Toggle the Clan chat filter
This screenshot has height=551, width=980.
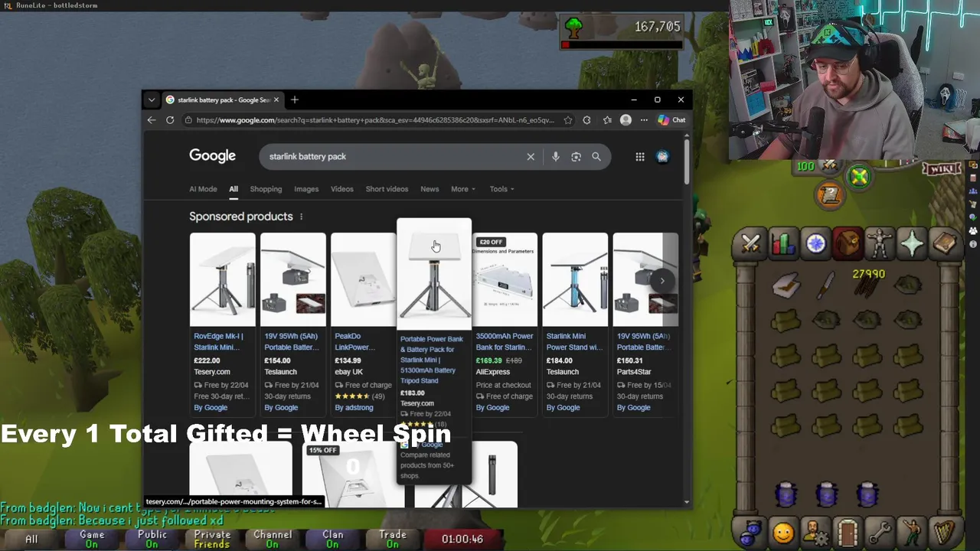click(332, 539)
